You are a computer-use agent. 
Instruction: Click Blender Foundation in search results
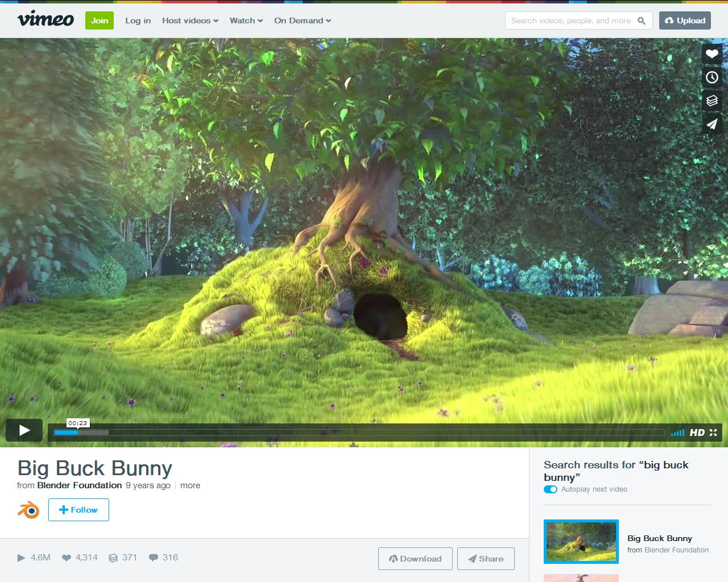pyautogui.click(x=676, y=550)
